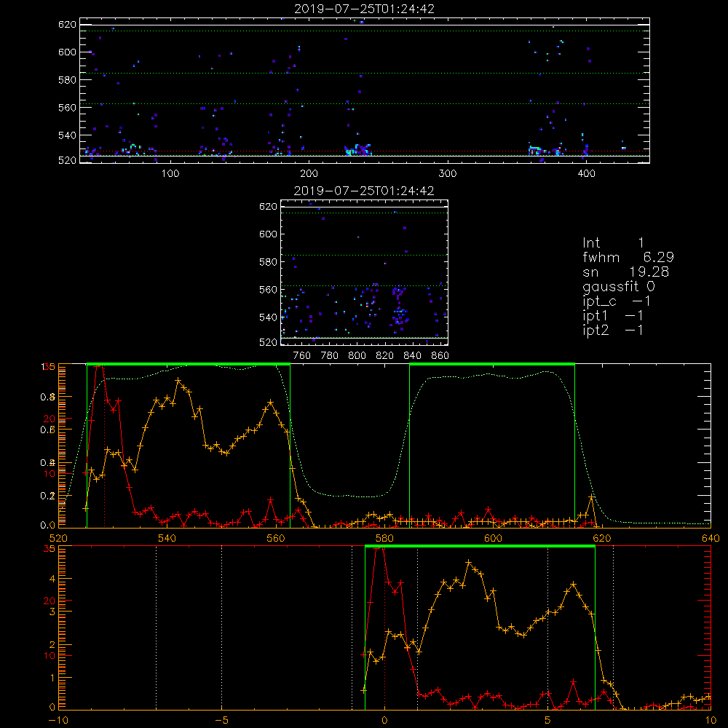Click the "840" x-axis label of the middle plot

pyautogui.click(x=412, y=356)
